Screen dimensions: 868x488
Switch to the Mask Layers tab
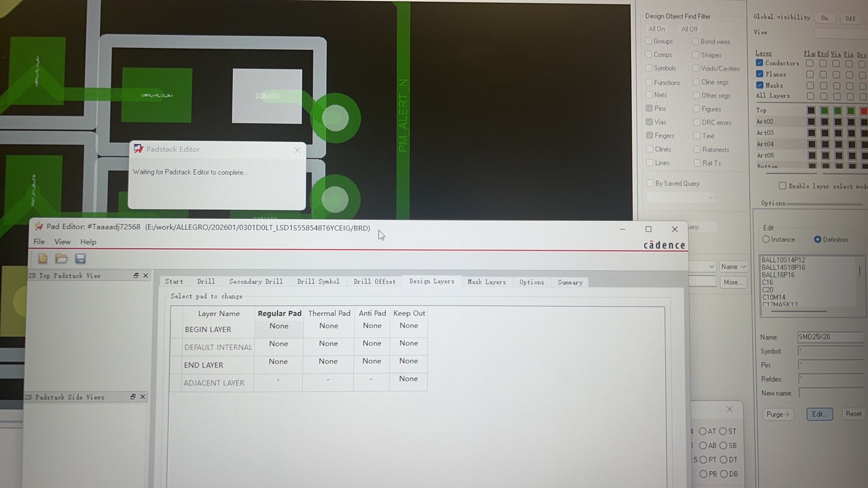[x=486, y=282]
